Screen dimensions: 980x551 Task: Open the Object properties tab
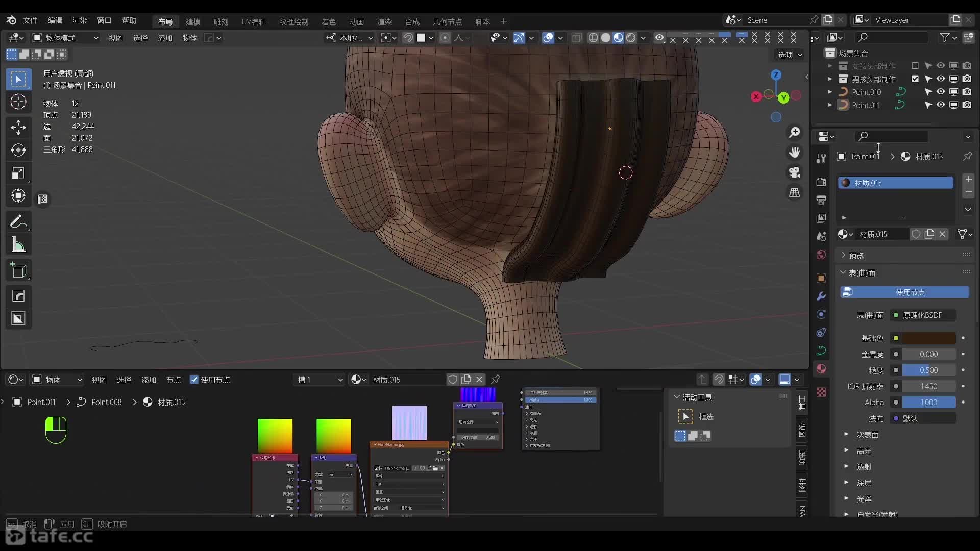[x=821, y=278]
